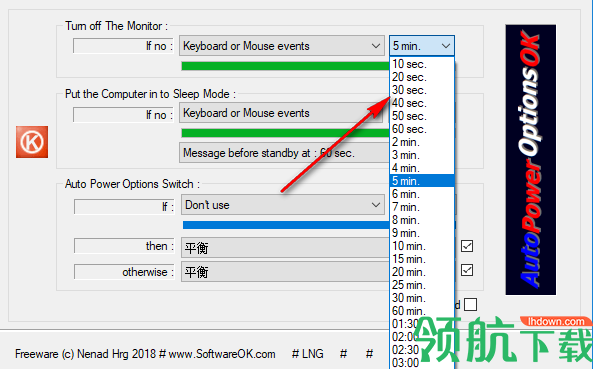Viewport: 593px width, 369px height.
Task: Click the green monitor timeout progress bar
Action: pyautogui.click(x=286, y=66)
